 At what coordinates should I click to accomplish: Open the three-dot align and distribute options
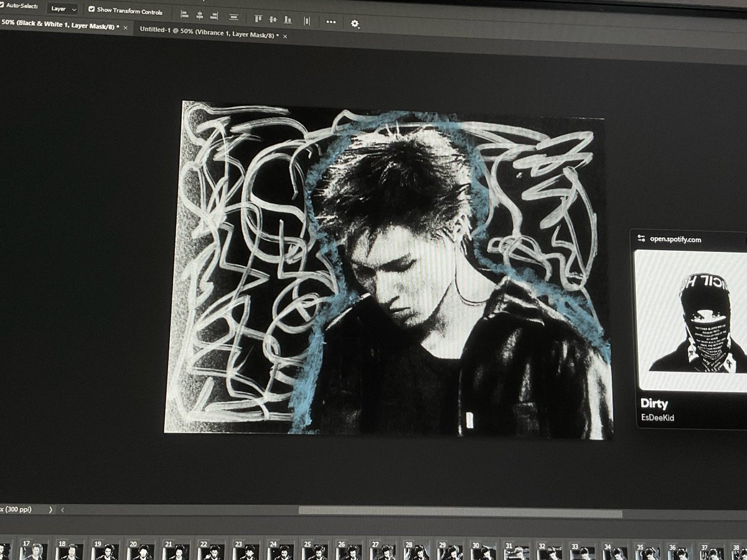(331, 22)
